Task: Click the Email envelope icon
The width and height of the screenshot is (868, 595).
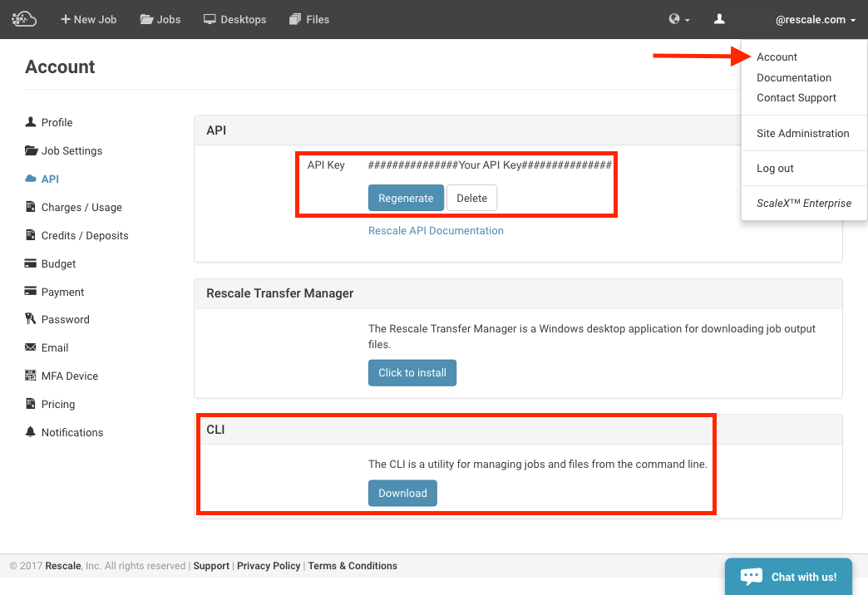Action: click(x=31, y=347)
